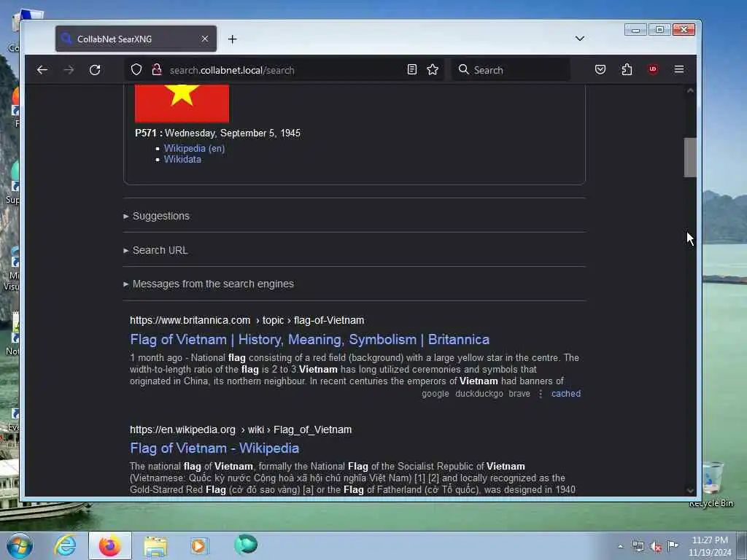Viewport: 747px width, 560px height.
Task: Open Windows Explorer folder from taskbar
Action: point(155,545)
